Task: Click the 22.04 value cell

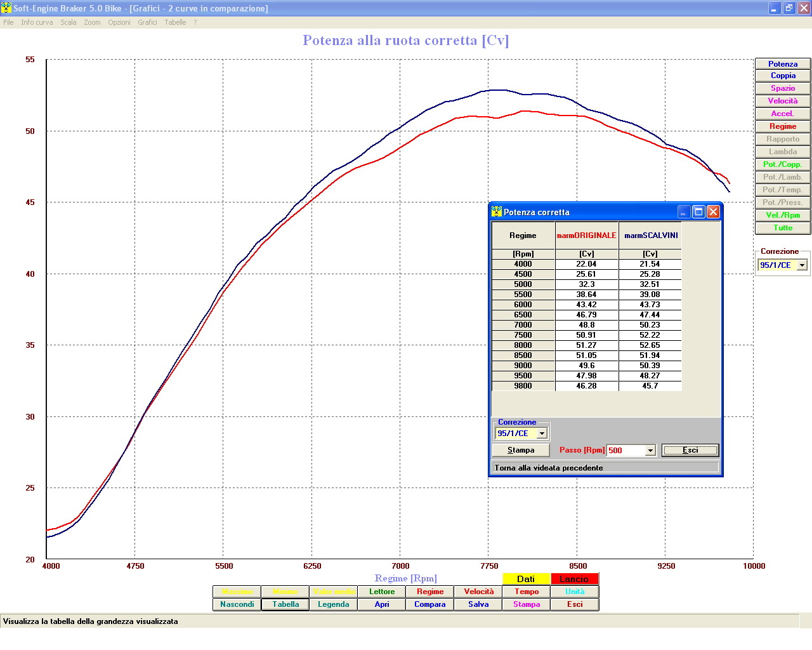Action: coord(586,264)
